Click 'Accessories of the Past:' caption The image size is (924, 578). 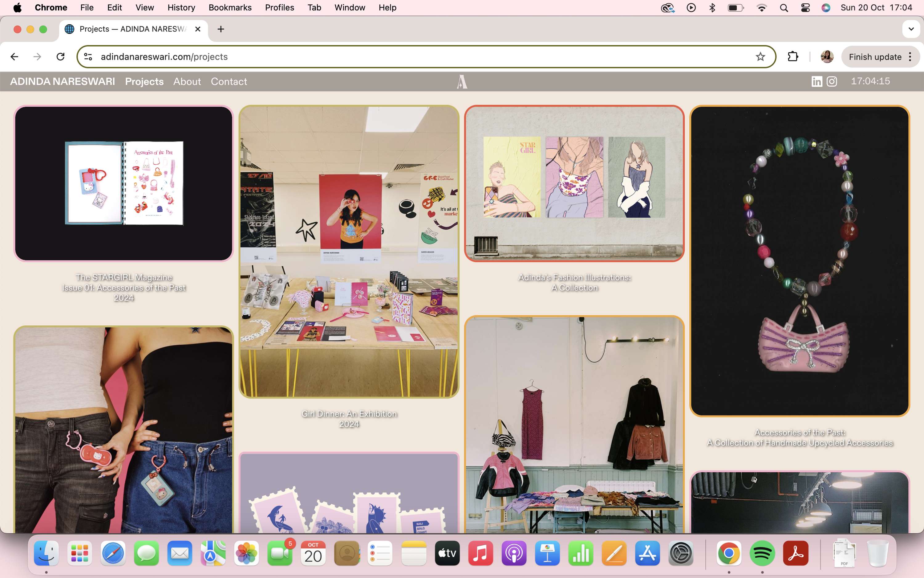click(800, 432)
